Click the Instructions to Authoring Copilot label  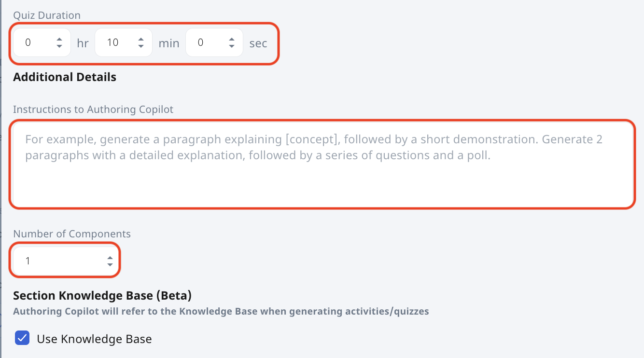click(94, 109)
